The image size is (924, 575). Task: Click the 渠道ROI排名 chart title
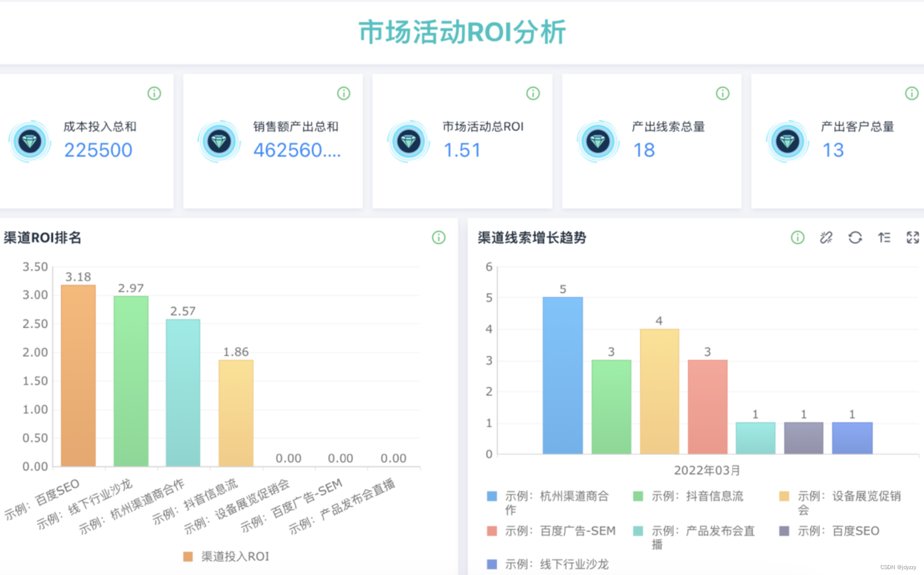[43, 238]
